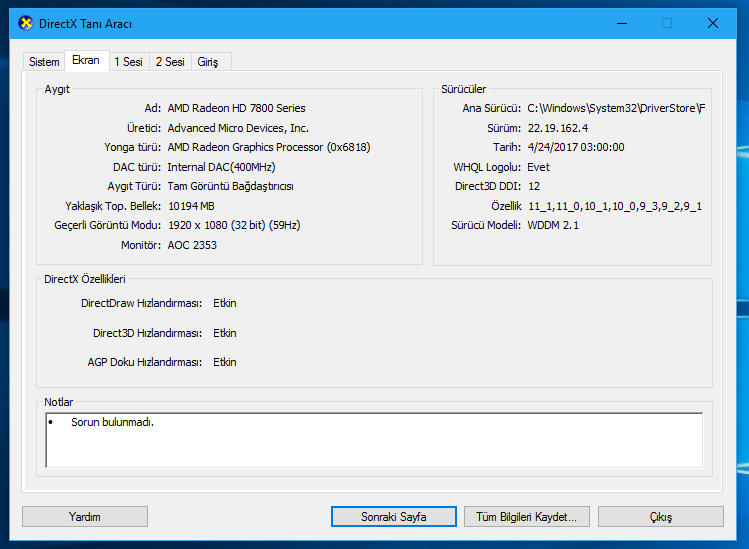Click the 'Yonga türü:' label
The image size is (749, 549).
[x=132, y=147]
